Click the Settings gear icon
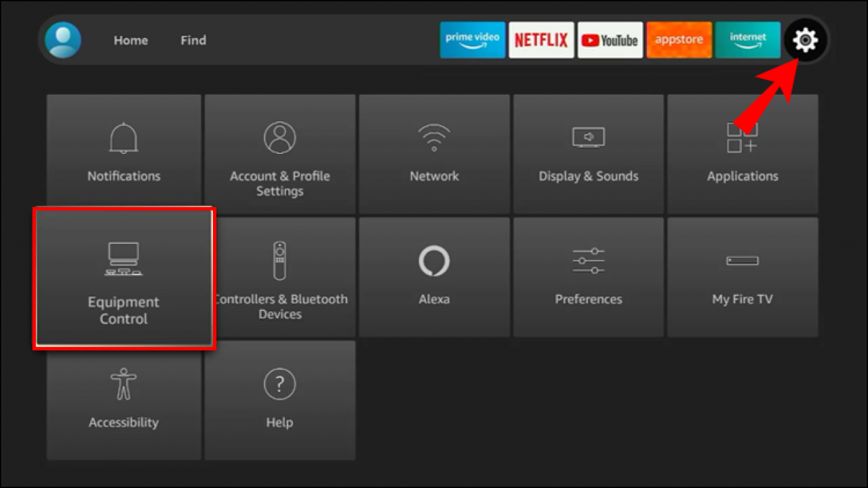The image size is (868, 488). coord(804,40)
